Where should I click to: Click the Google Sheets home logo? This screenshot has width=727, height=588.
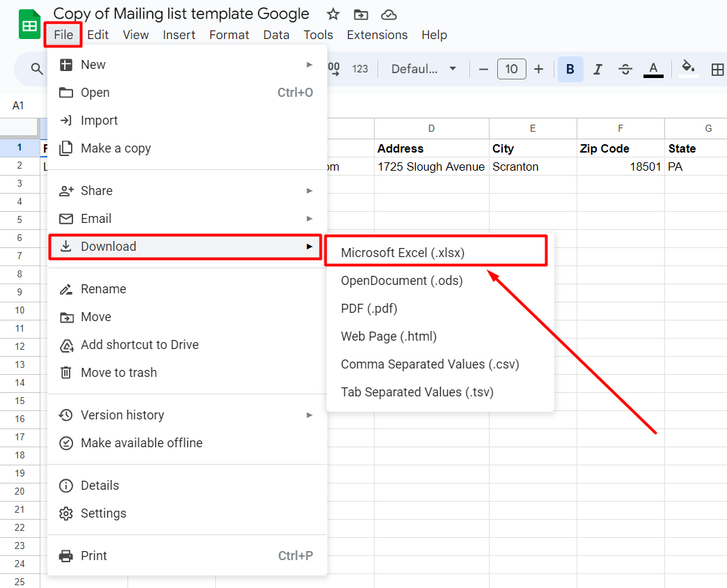click(30, 24)
